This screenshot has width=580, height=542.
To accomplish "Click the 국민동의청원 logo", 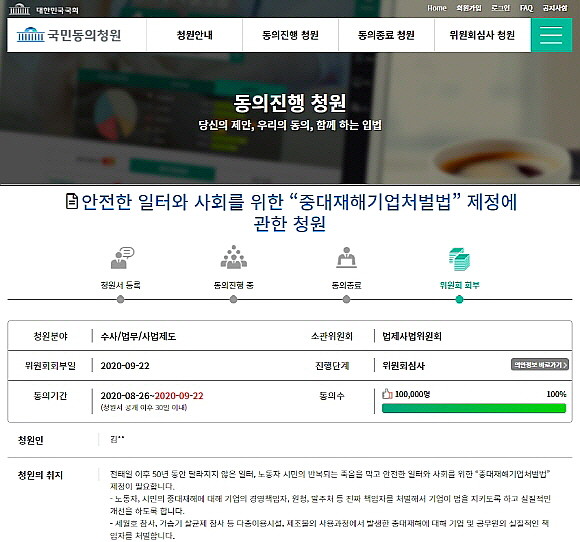I will pyautogui.click(x=69, y=35).
